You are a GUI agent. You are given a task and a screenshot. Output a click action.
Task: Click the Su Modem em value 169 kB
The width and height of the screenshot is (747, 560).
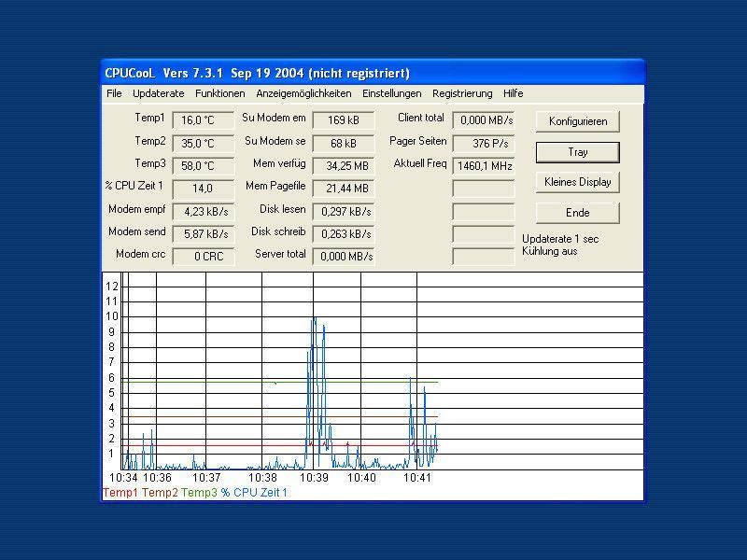(344, 120)
